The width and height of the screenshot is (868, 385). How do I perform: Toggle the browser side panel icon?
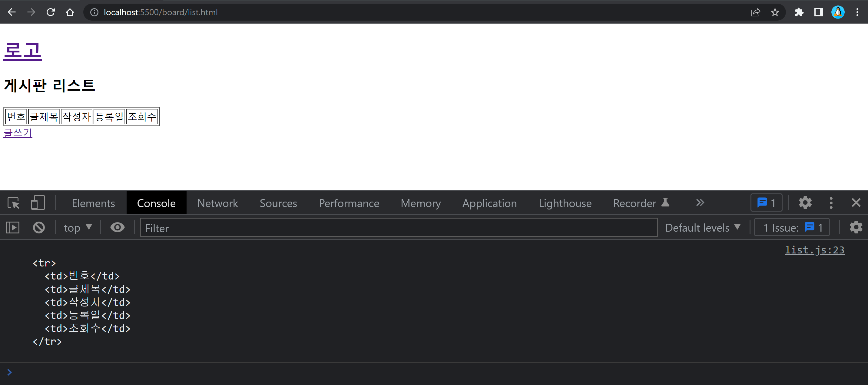pos(818,12)
